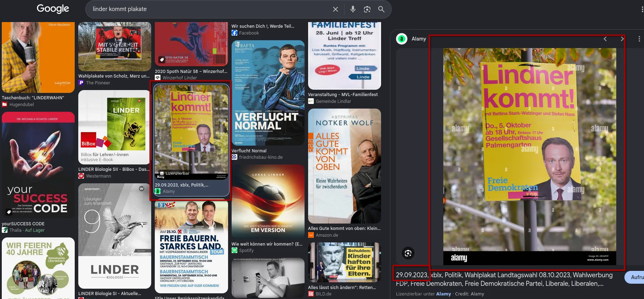Click the Spotify favicon

click(234, 251)
